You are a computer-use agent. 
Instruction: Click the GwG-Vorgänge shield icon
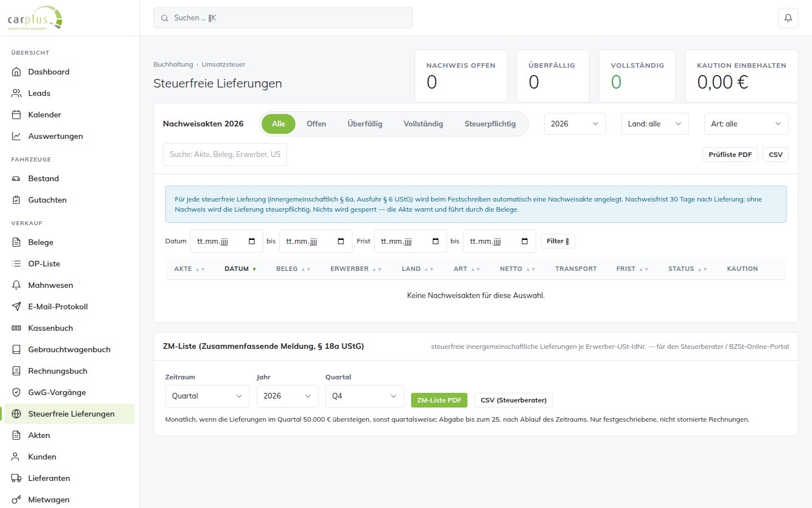[16, 392]
